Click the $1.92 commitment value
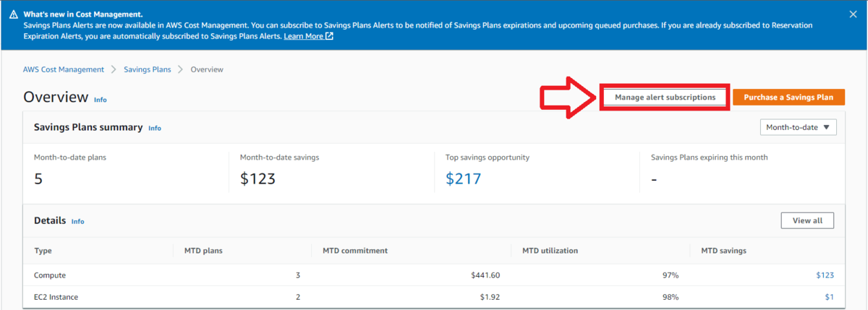This screenshot has height=310, width=868. 489,296
